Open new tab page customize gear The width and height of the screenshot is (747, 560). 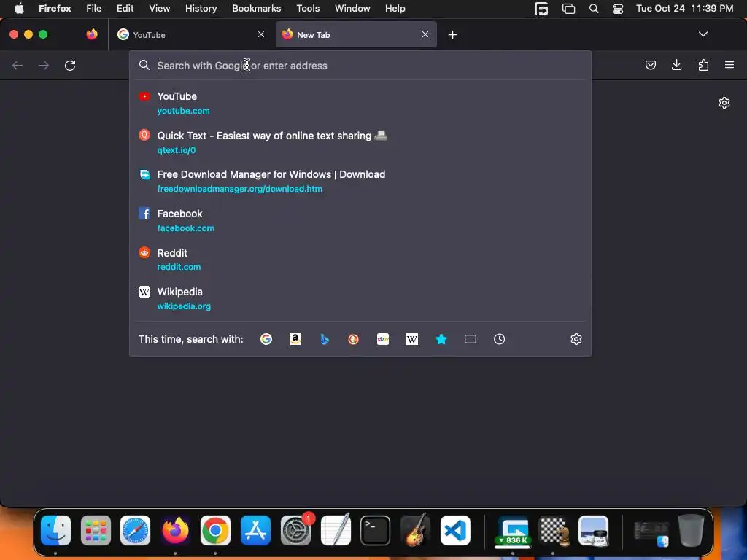724,103
